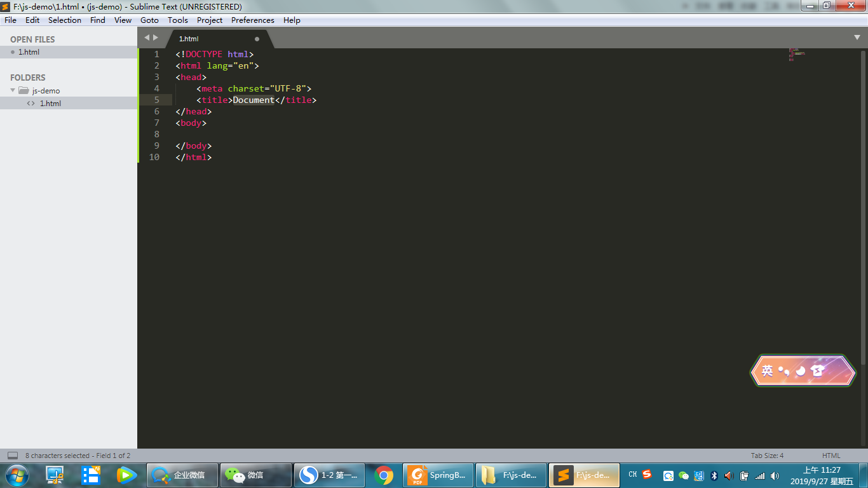This screenshot has height=488, width=868.
Task: Launch the Tencent Video play icon on taskbar
Action: pos(126,475)
